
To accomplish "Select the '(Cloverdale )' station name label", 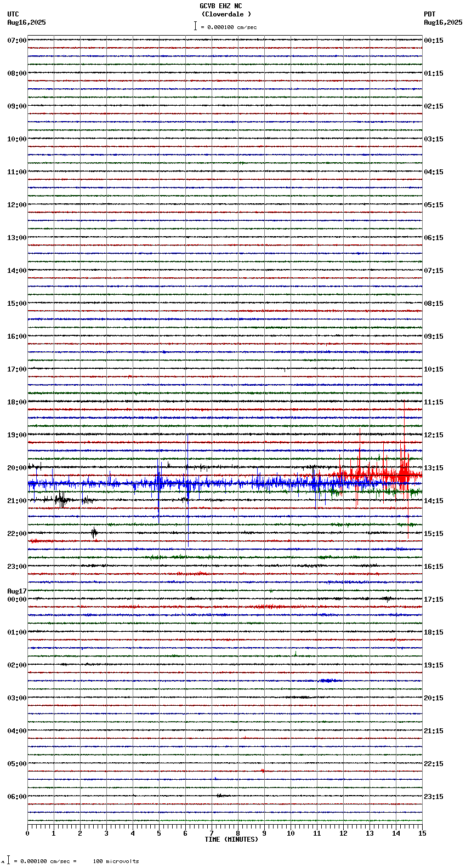I will [x=226, y=14].
